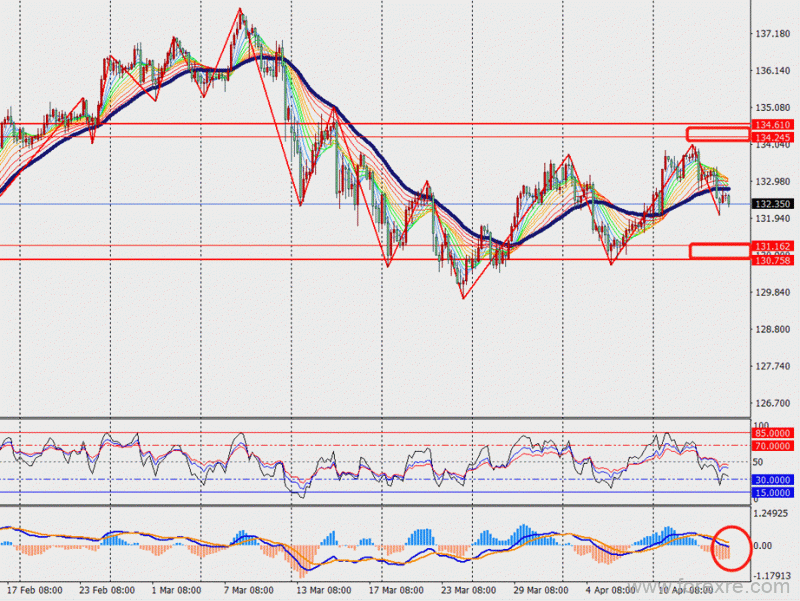The height and width of the screenshot is (601, 800).
Task: Click the 130.758 support price label
Action: click(x=773, y=261)
